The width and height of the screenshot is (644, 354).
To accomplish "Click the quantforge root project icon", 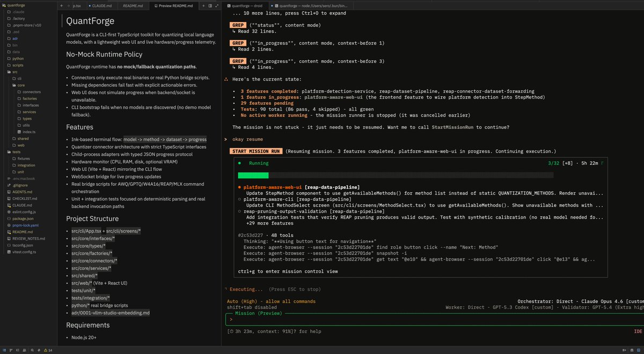I will coord(4,5).
